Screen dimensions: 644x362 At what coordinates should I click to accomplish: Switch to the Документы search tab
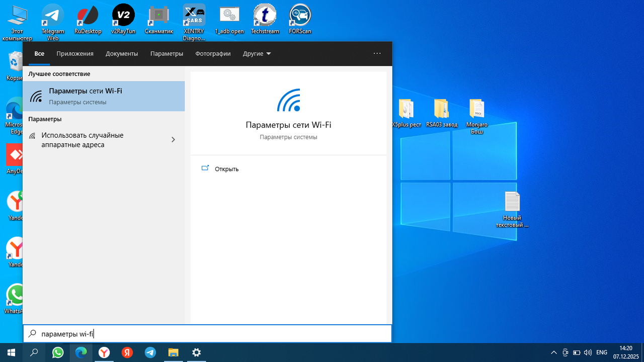pyautogui.click(x=122, y=54)
